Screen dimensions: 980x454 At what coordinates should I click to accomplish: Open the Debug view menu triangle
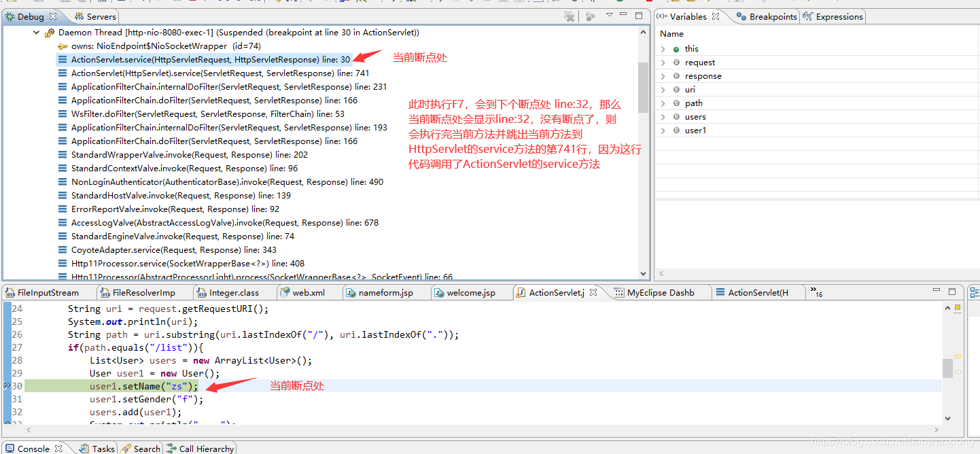610,15
